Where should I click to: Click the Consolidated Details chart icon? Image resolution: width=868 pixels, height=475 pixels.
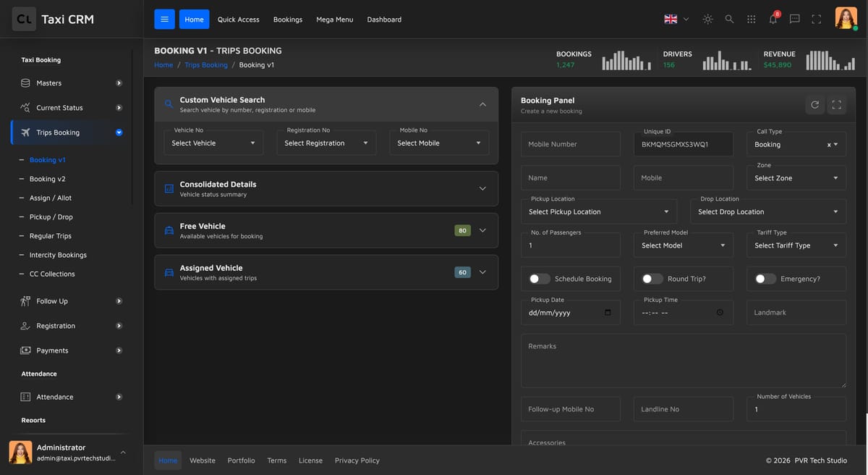169,189
